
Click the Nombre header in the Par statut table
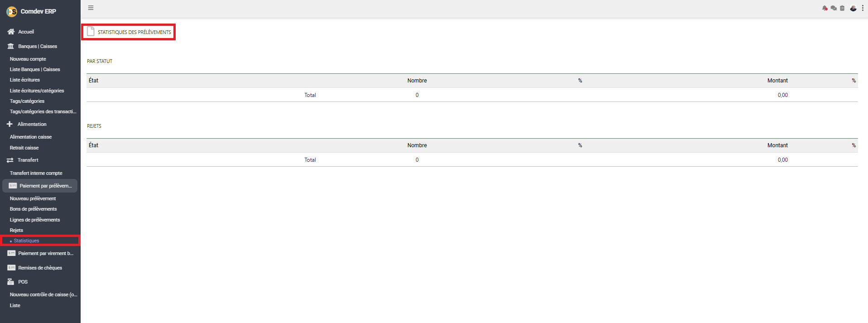pos(417,81)
